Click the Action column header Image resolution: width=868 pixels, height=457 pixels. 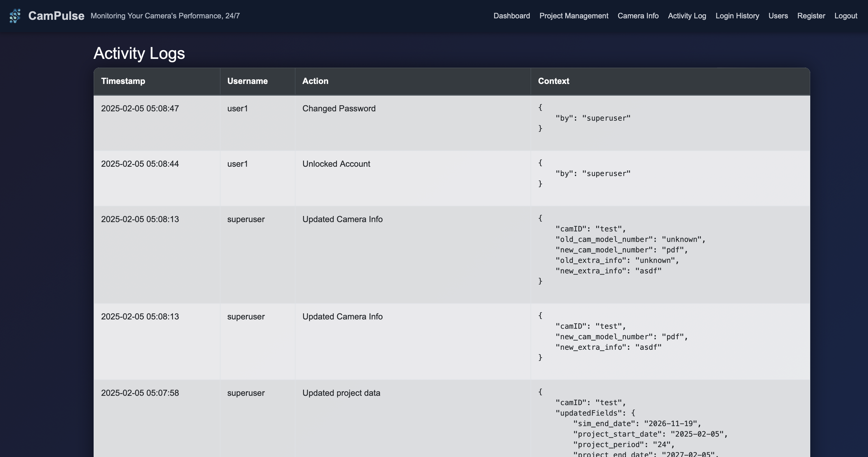point(315,81)
